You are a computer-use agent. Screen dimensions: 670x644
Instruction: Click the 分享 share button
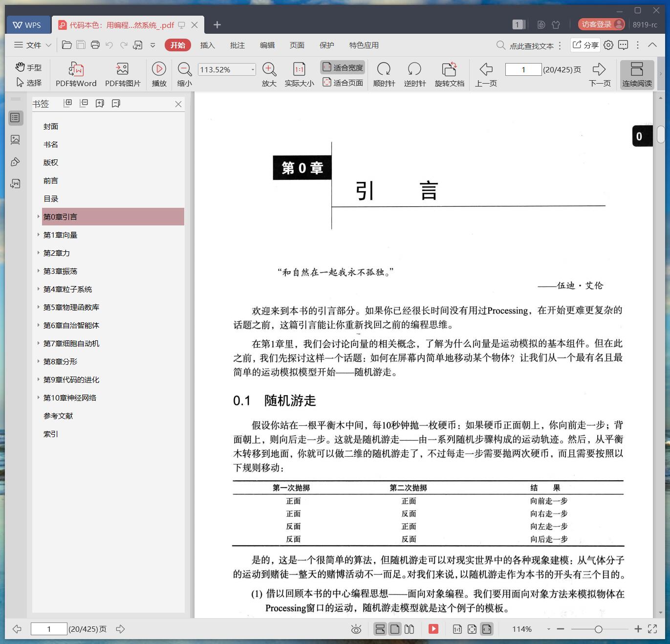click(585, 45)
